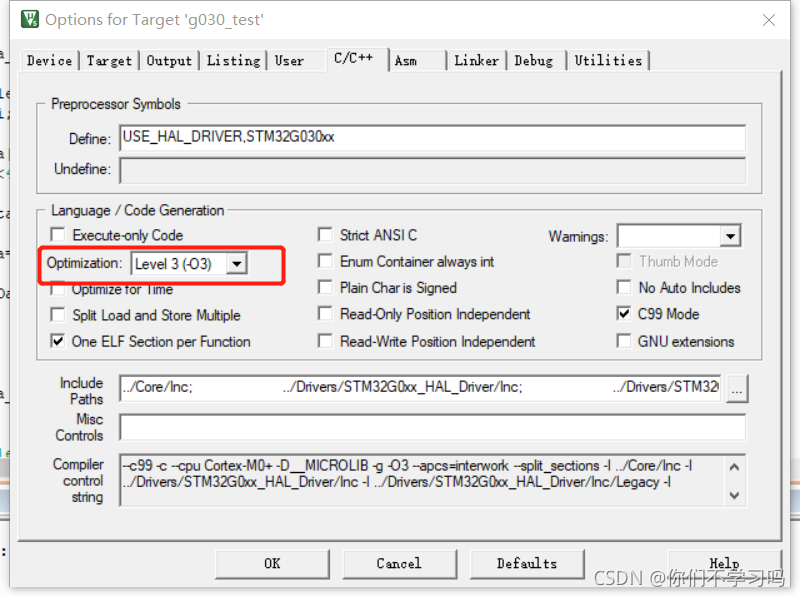Switch to the Debug tab
Screen dimensions: 800x596
tap(534, 61)
